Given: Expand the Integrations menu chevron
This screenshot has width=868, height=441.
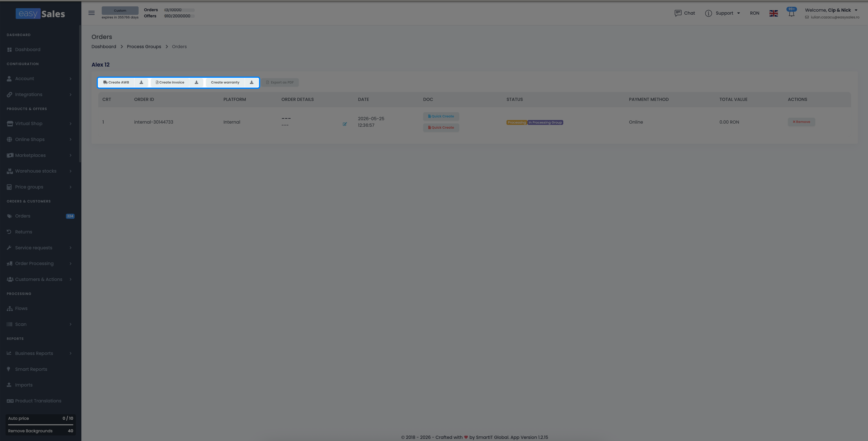Looking at the screenshot, I should [x=70, y=94].
